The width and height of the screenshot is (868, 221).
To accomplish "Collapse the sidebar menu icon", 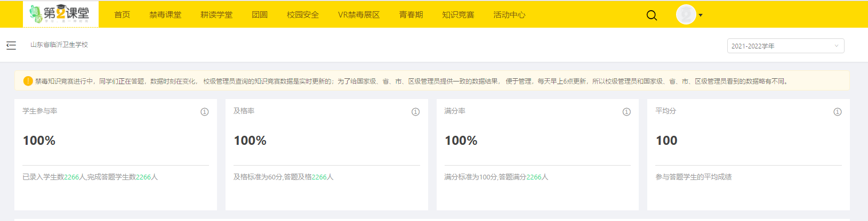I will (x=11, y=45).
